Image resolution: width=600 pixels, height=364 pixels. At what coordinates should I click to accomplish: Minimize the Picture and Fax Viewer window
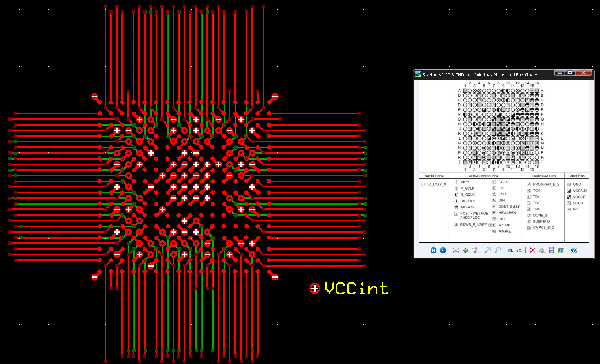pos(560,73)
